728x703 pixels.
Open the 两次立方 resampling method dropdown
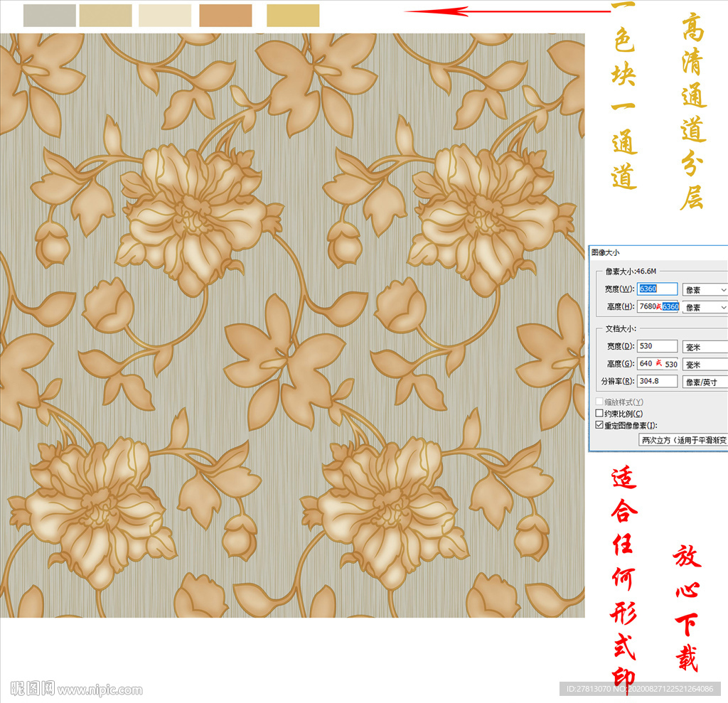pos(683,440)
